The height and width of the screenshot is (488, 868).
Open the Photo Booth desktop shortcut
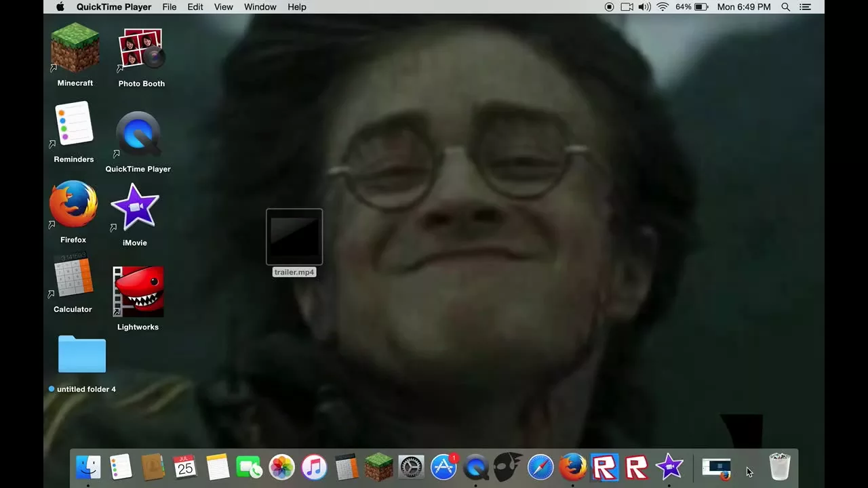[x=141, y=49]
